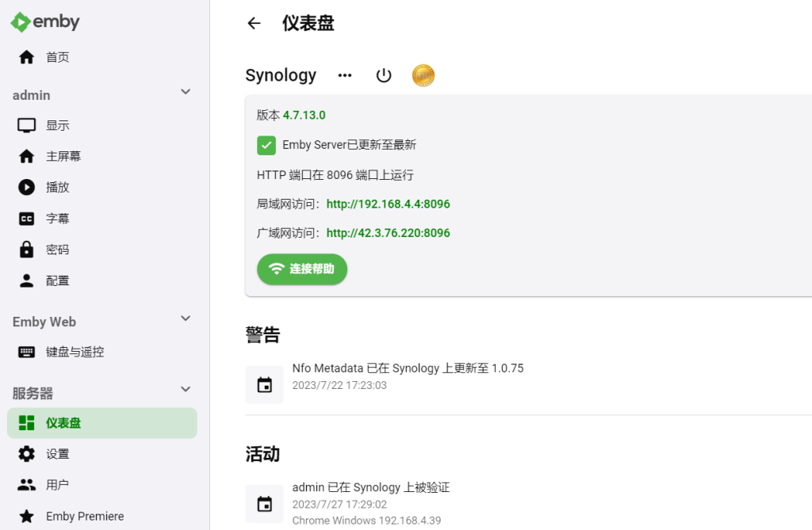Open the Nfo Metadata 已在 Synology 上更新 alert

coord(408,368)
